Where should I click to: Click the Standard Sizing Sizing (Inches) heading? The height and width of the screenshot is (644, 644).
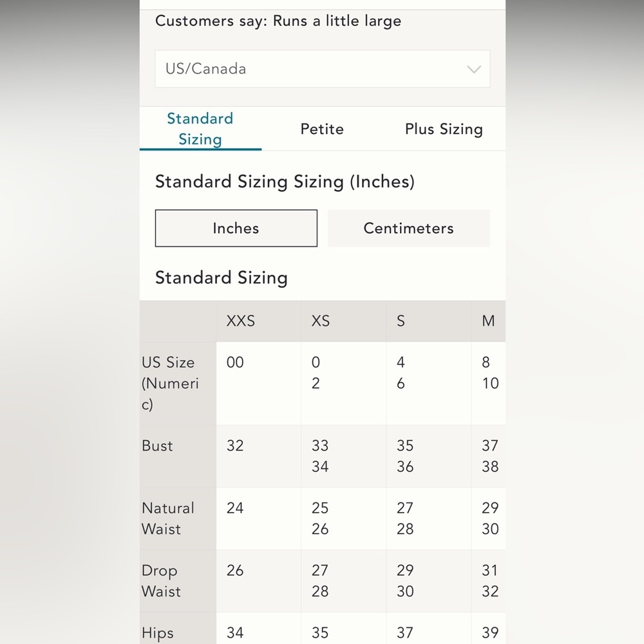click(x=285, y=182)
